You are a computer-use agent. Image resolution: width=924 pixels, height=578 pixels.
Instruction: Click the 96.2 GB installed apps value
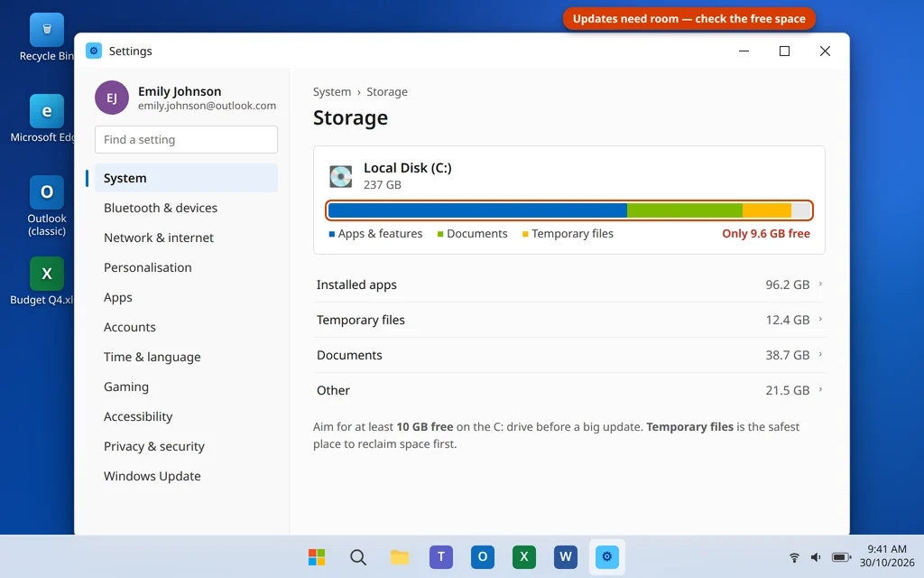click(787, 284)
